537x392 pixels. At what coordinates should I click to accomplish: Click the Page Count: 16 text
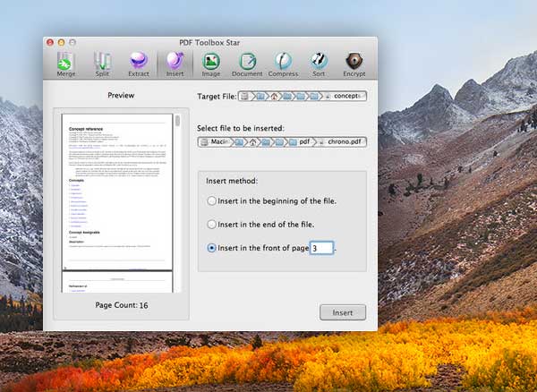(122, 305)
